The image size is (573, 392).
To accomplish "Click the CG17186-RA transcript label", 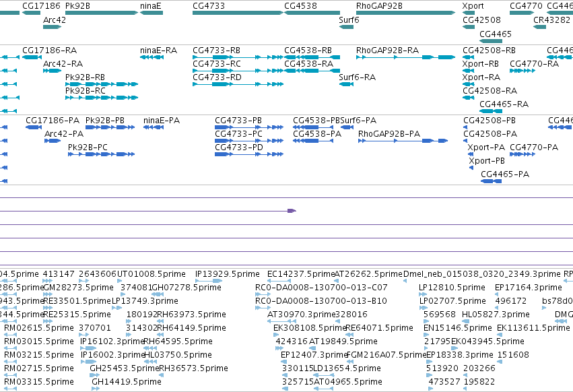I will click(49, 50).
